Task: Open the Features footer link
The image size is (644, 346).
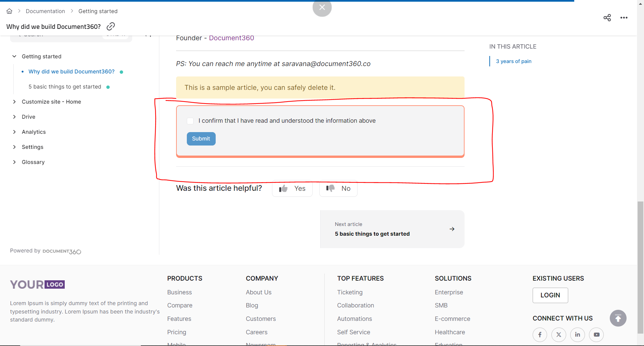Action: (x=179, y=319)
